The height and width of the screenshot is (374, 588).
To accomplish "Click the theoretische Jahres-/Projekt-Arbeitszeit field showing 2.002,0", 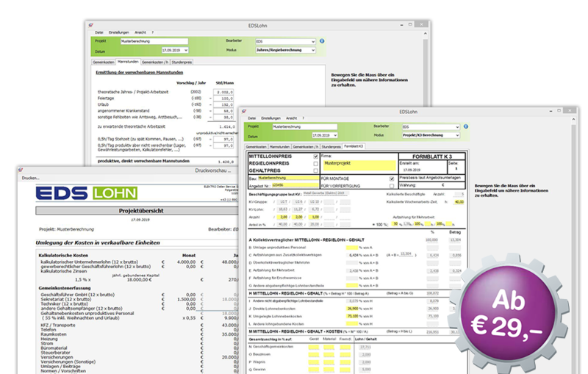I will [x=223, y=92].
